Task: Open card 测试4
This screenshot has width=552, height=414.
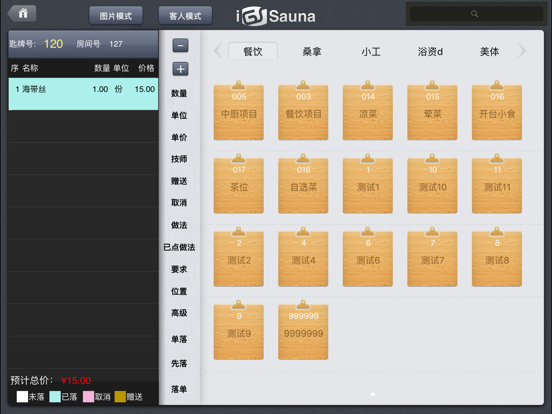Action: (x=303, y=257)
